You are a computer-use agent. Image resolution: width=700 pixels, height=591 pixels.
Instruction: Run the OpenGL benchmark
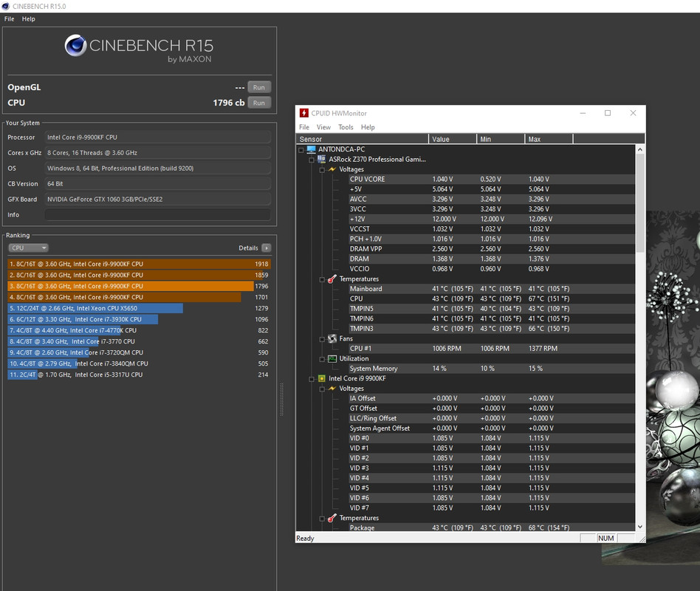tap(259, 88)
